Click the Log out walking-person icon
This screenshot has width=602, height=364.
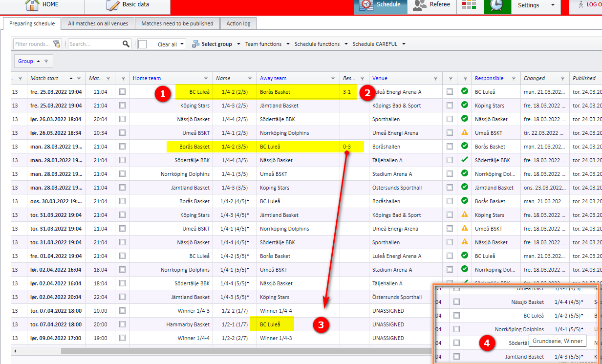point(581,4)
